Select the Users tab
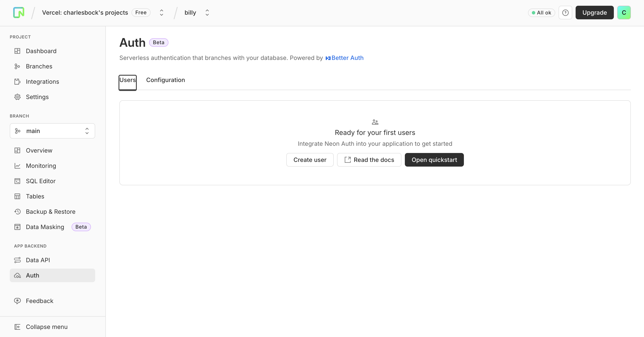Screen dimensions: 644x337 pyautogui.click(x=127, y=80)
